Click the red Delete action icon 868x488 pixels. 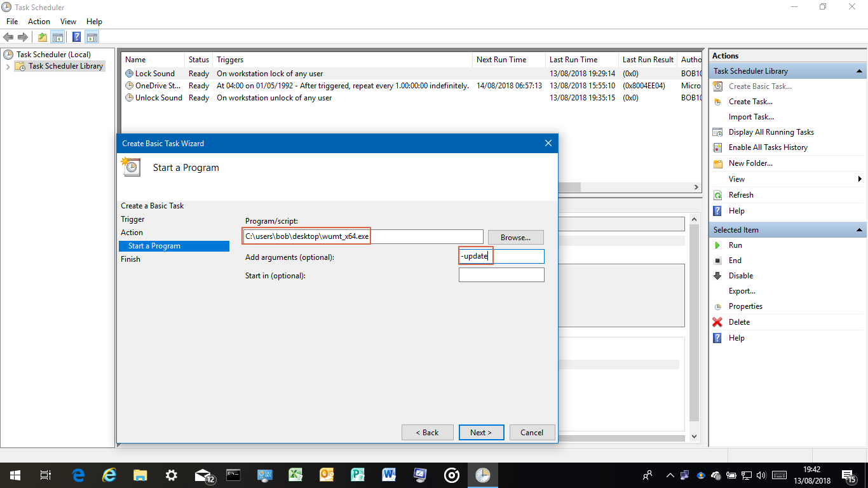(x=717, y=322)
